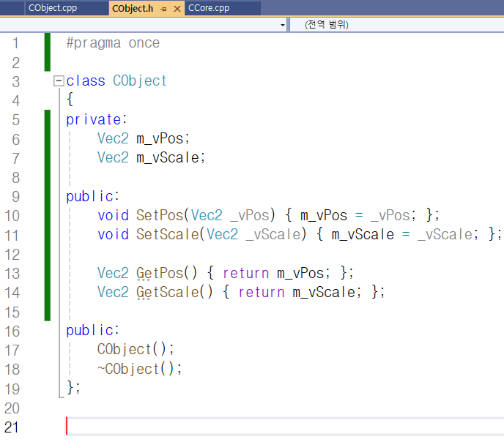This screenshot has height=442, width=504.
Task: Click the CObject() constructor on line 17
Action: coord(136,349)
